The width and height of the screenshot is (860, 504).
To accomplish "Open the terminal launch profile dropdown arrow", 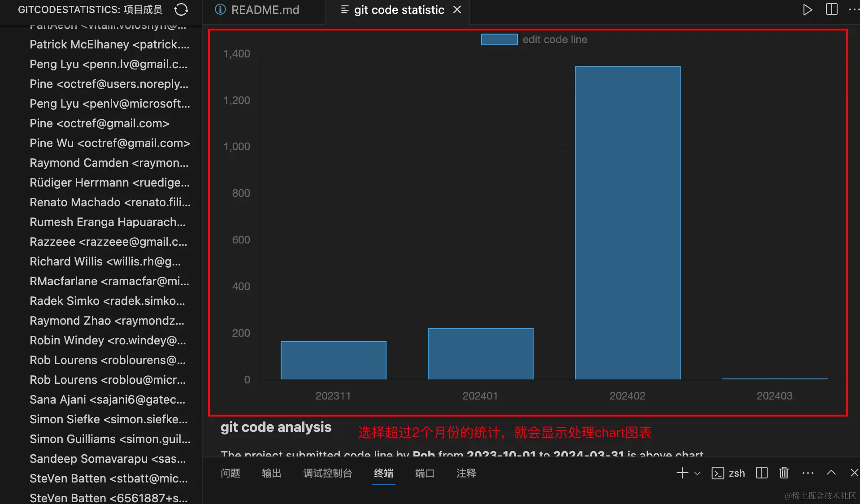I will 697,473.
